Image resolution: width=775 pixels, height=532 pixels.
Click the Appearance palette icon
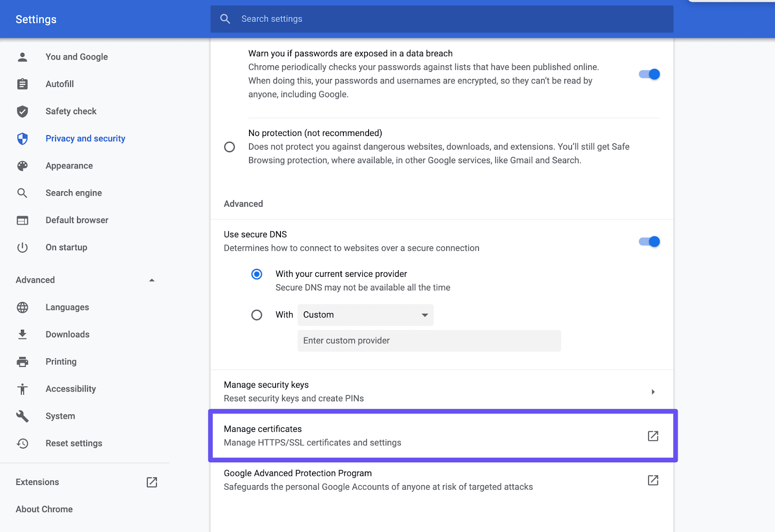22,166
